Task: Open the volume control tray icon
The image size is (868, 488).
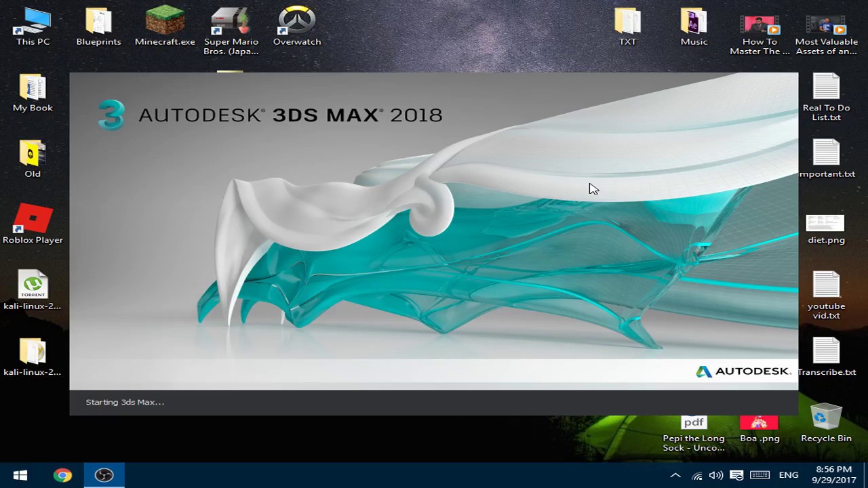Action: [716, 475]
